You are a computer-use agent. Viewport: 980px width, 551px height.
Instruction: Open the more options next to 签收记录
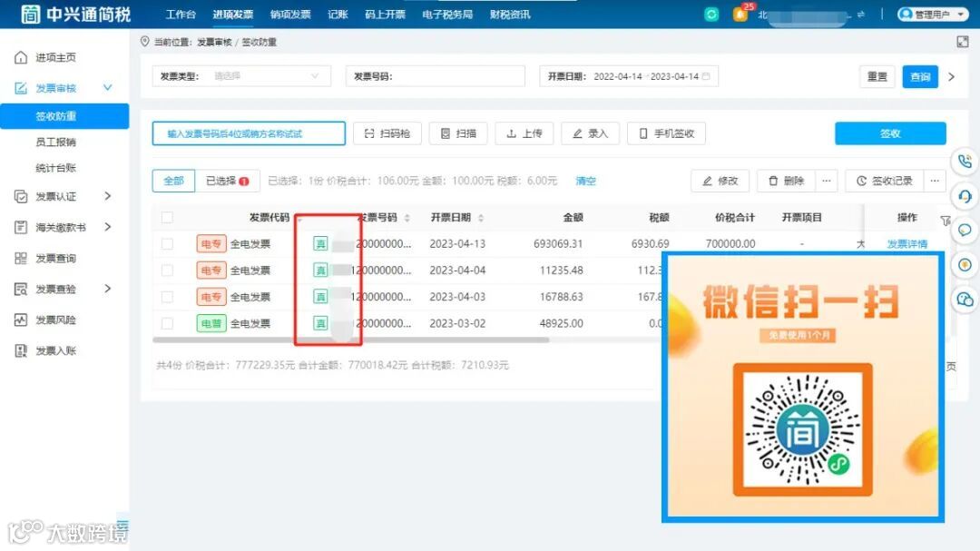935,181
